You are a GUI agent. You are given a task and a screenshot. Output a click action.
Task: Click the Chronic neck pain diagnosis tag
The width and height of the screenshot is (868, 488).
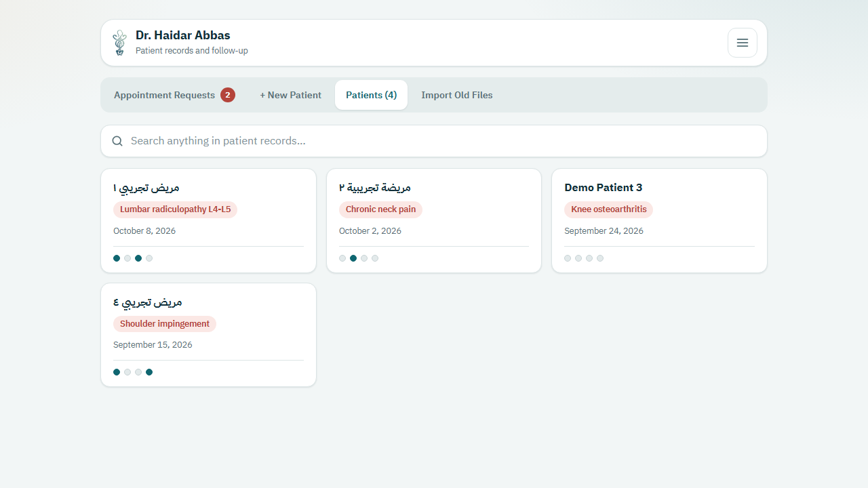click(x=380, y=209)
